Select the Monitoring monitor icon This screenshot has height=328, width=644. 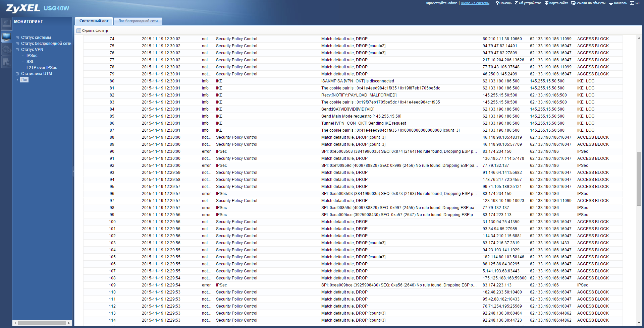(6, 36)
